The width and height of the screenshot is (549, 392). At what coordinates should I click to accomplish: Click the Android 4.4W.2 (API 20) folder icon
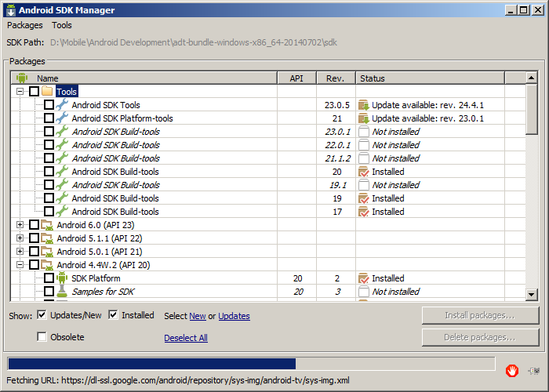(x=47, y=265)
